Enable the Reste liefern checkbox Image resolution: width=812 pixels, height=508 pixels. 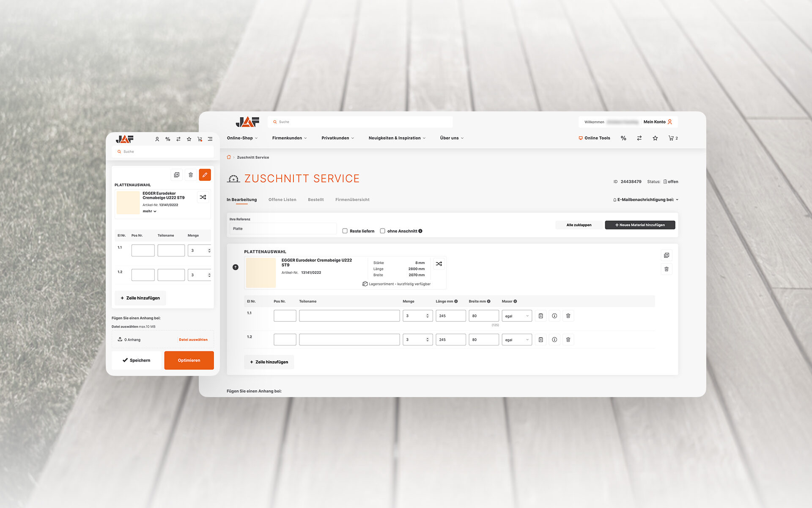(345, 231)
